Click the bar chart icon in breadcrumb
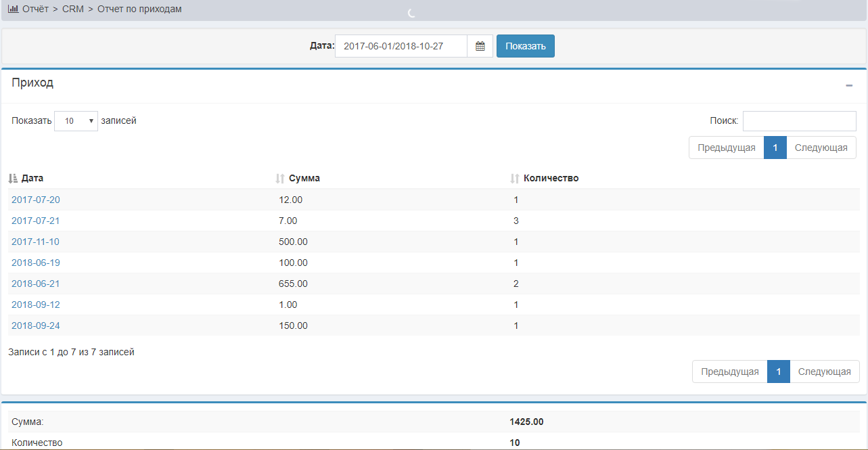This screenshot has height=450, width=868. pos(13,9)
